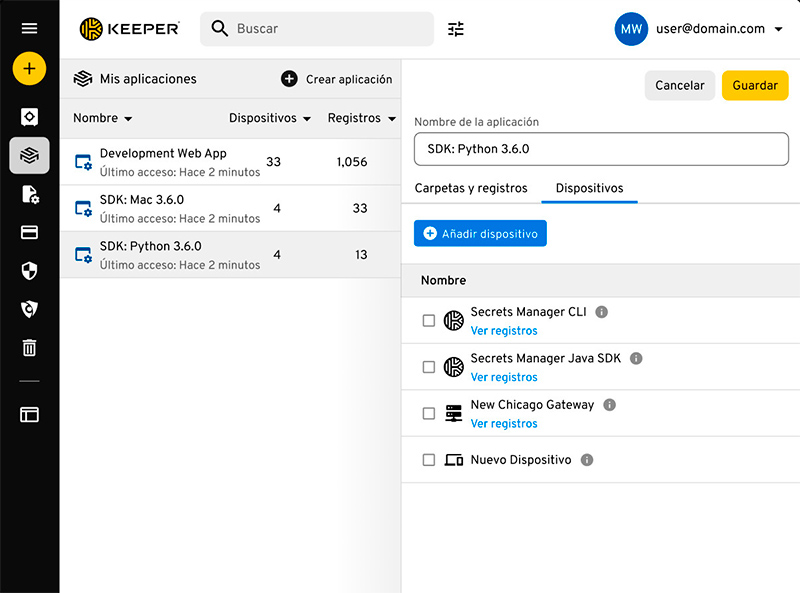This screenshot has height=593, width=800.
Task: Click info icon next to Secrets Manager CLI
Action: (601, 312)
